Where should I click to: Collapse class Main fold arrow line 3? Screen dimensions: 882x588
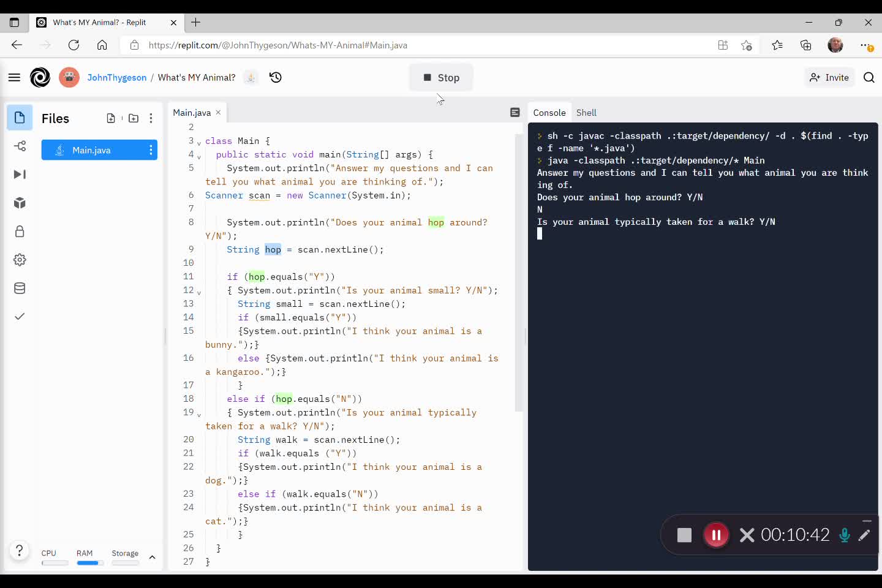pos(199,143)
